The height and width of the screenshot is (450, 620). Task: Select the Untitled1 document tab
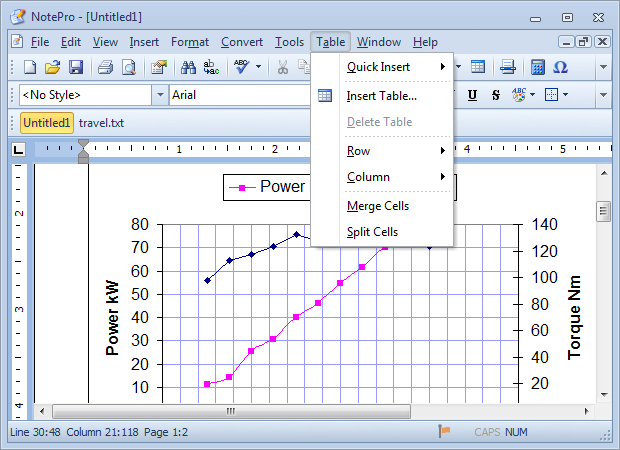click(x=47, y=123)
